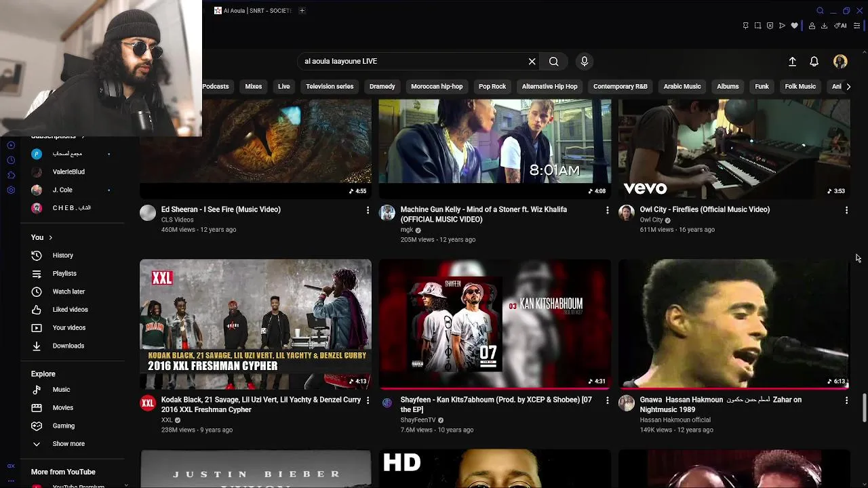Open the account avatar menu

(x=840, y=62)
